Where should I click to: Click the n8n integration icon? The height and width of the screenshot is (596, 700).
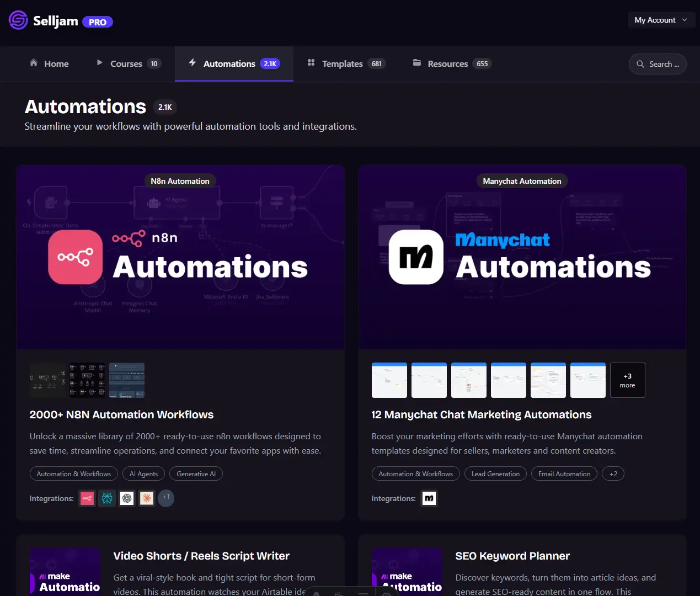[87, 498]
